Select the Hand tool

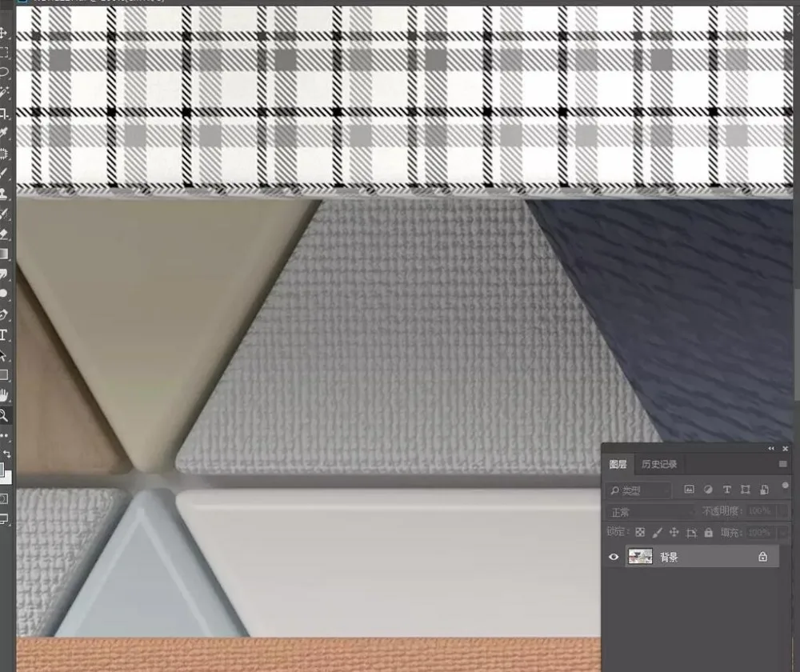pyautogui.click(x=3, y=395)
